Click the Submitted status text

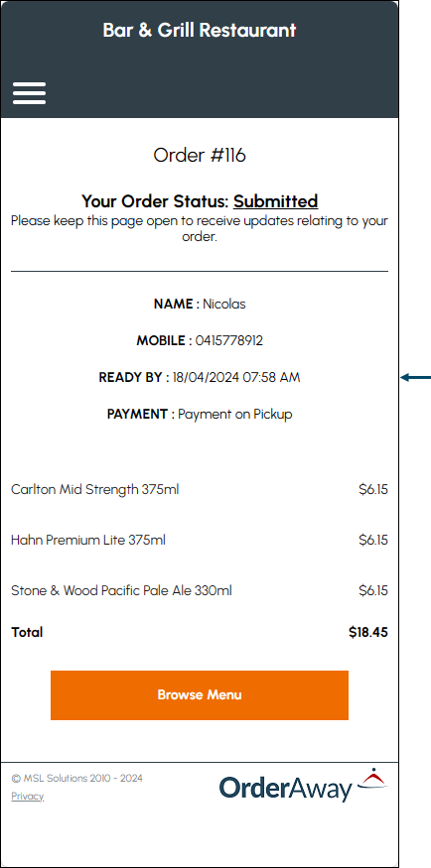pyautogui.click(x=275, y=201)
